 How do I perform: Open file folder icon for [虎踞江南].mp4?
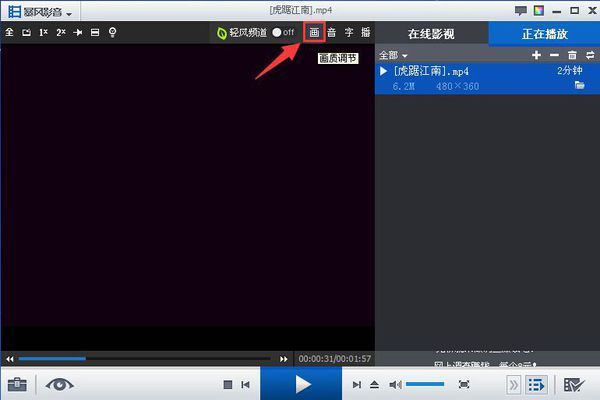(580, 85)
